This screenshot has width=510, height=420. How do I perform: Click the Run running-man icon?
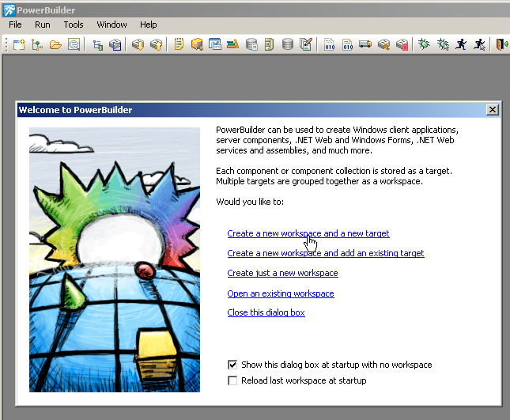[461, 44]
